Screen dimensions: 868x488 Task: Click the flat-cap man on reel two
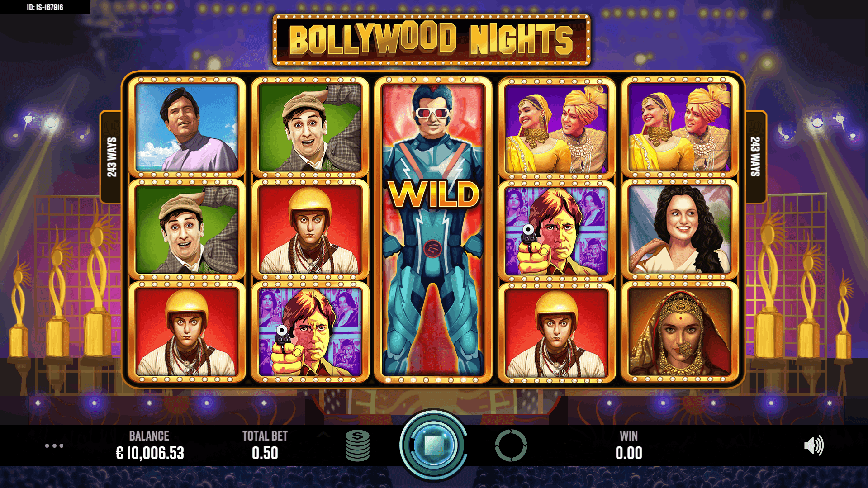[310, 127]
